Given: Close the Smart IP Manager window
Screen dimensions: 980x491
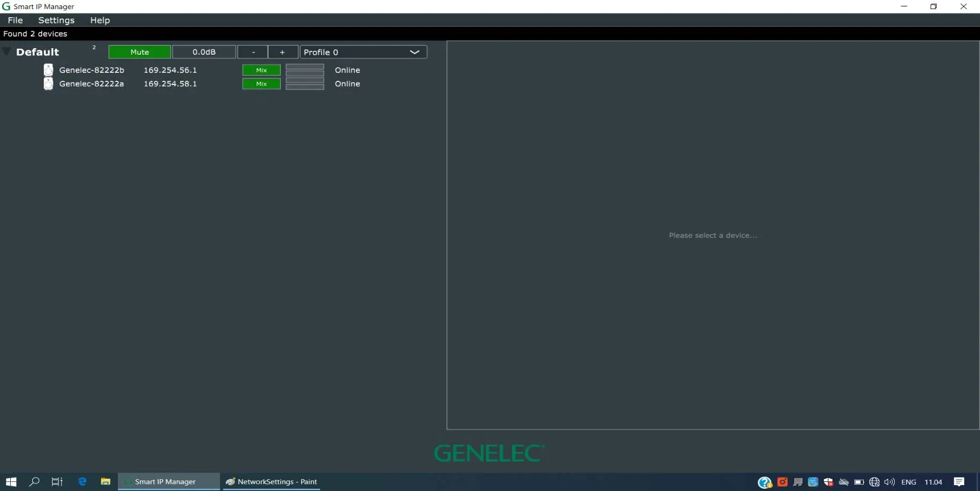Looking at the screenshot, I should tap(963, 6).
